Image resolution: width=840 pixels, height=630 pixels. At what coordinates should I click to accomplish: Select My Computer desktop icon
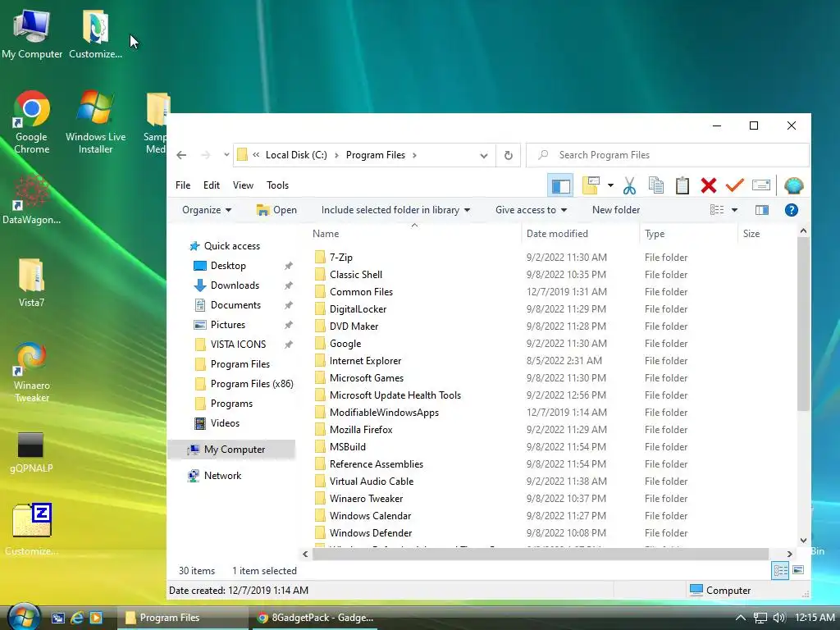[x=32, y=34]
